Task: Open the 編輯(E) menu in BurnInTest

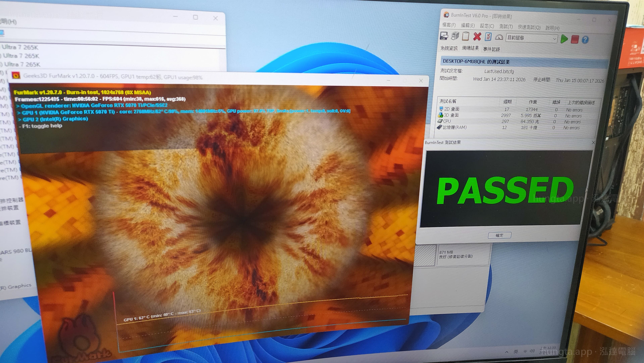Action: (x=468, y=25)
